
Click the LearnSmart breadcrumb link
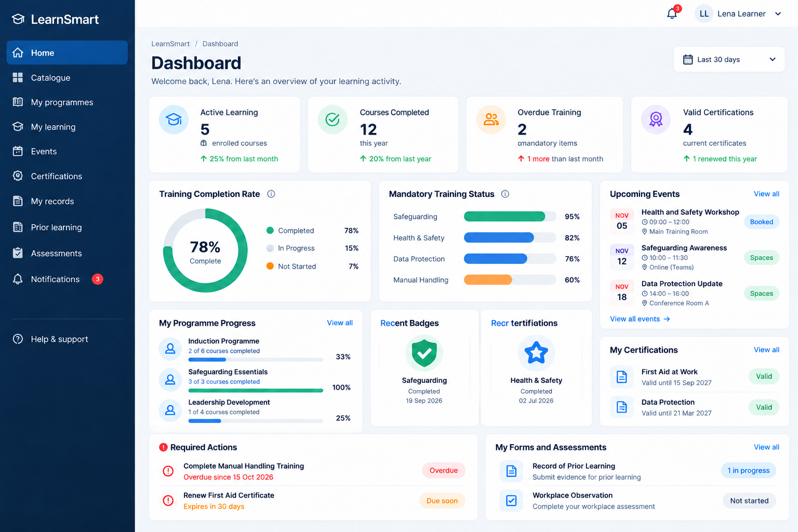170,44
